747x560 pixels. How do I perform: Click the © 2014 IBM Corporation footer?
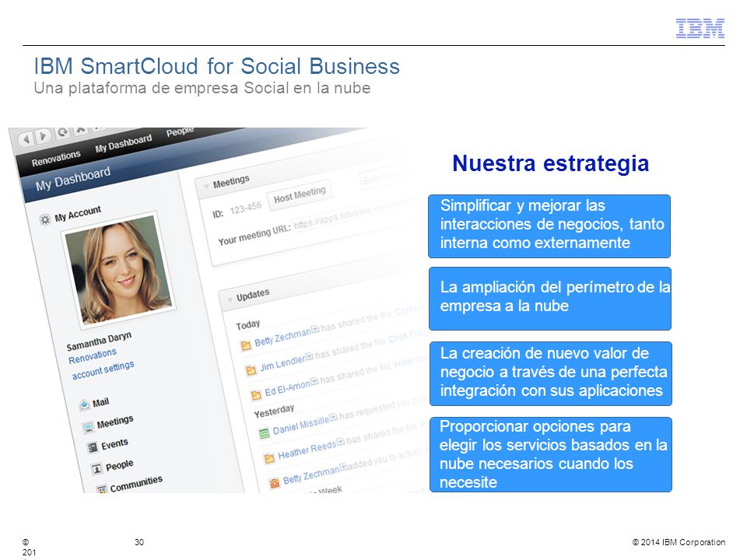coord(679,542)
